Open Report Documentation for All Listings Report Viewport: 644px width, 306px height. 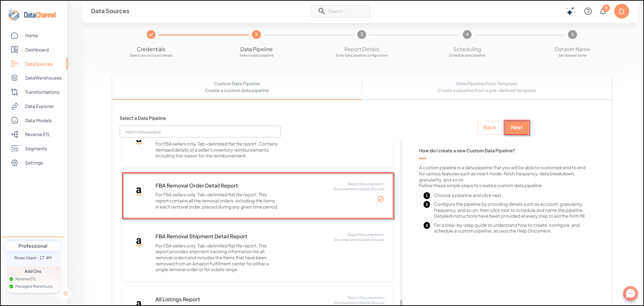(x=366, y=298)
